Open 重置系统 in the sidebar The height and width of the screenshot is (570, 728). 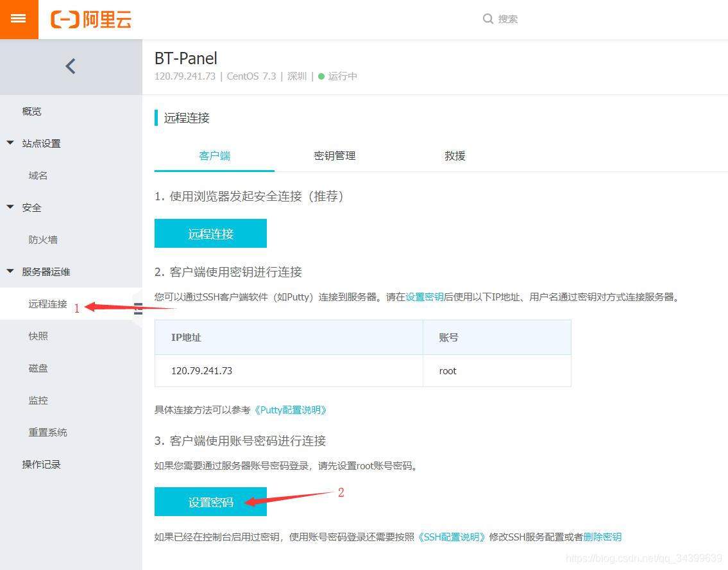48,432
